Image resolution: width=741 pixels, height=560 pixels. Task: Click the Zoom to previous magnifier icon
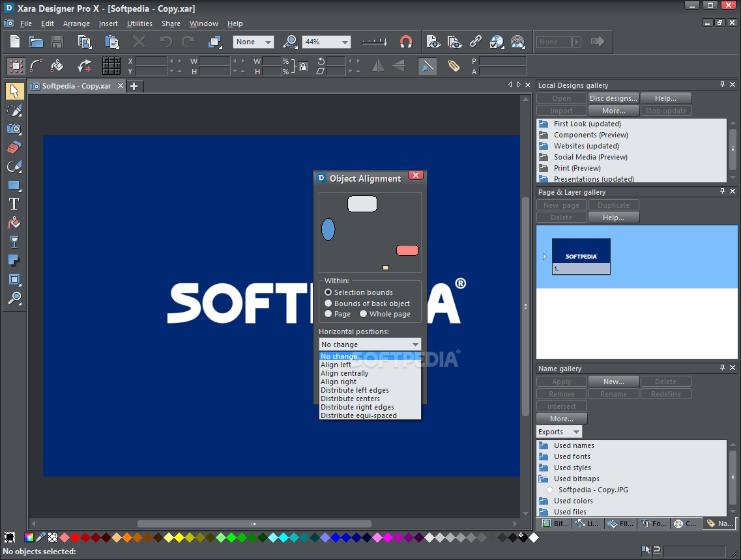click(290, 42)
